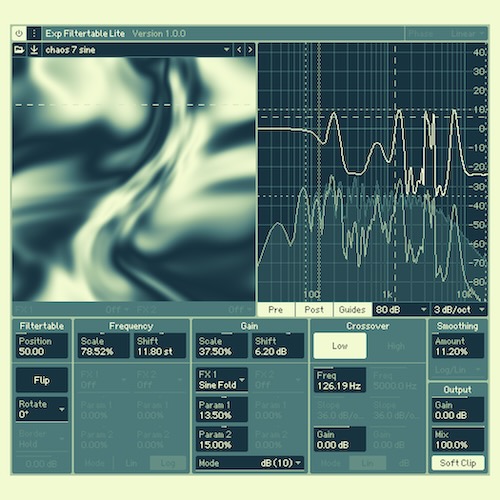Click the filtertable image display

134,179
